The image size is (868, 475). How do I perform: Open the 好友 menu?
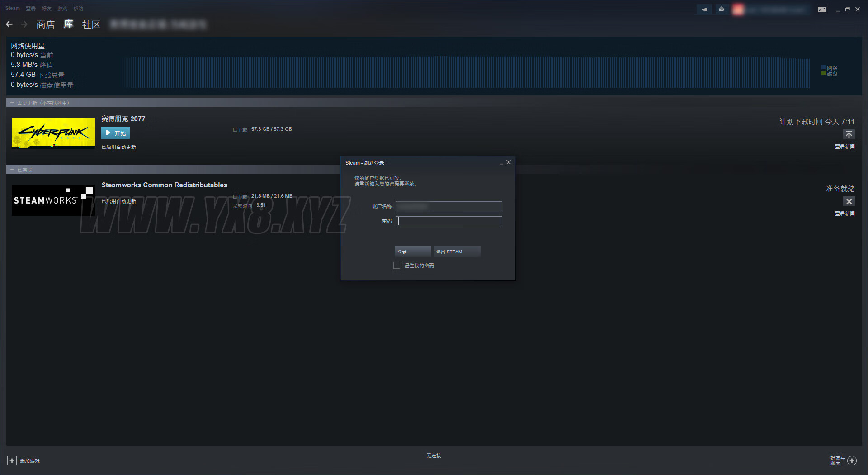click(x=47, y=9)
